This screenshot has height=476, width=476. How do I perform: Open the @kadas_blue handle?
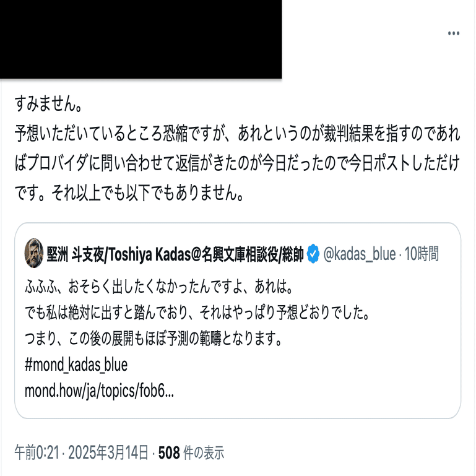point(360,254)
